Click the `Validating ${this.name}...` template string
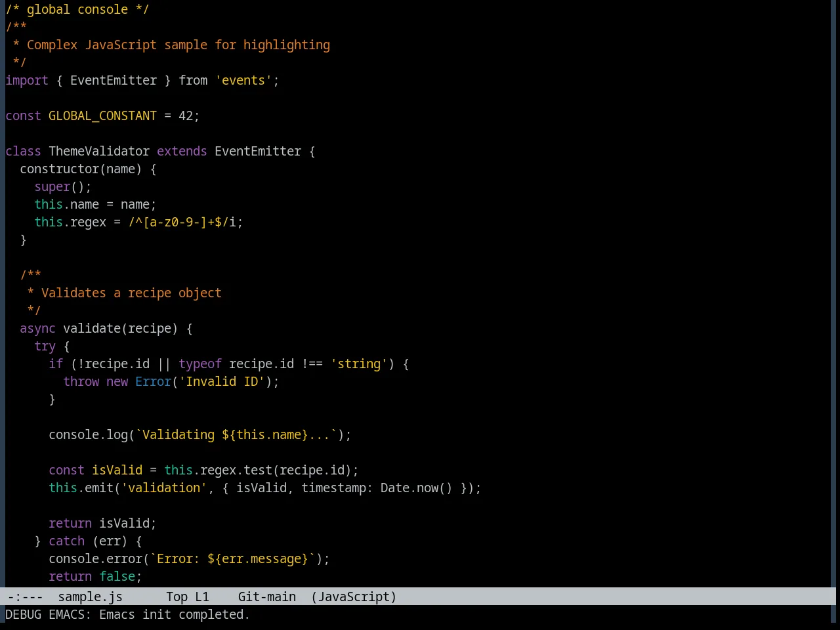The width and height of the screenshot is (840, 630). [236, 434]
